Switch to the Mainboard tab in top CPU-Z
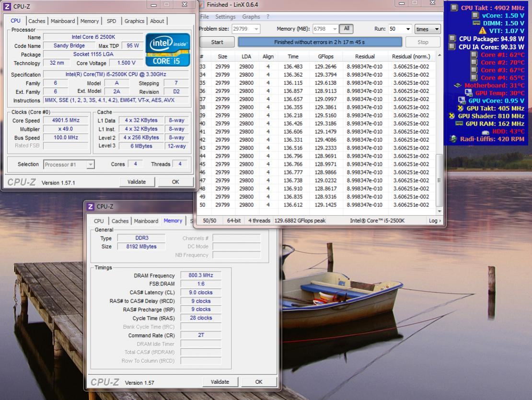 click(x=63, y=21)
